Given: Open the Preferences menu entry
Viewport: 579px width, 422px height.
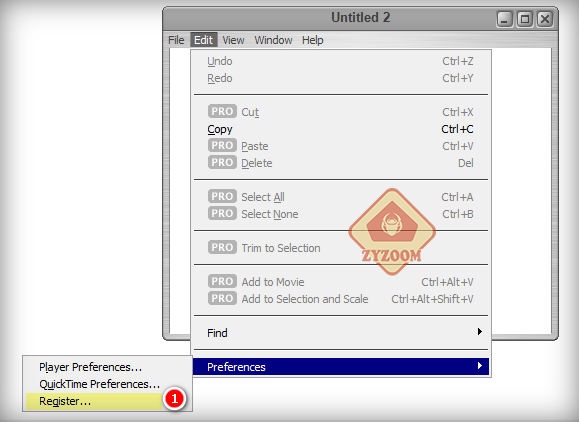Looking at the screenshot, I should point(341,367).
